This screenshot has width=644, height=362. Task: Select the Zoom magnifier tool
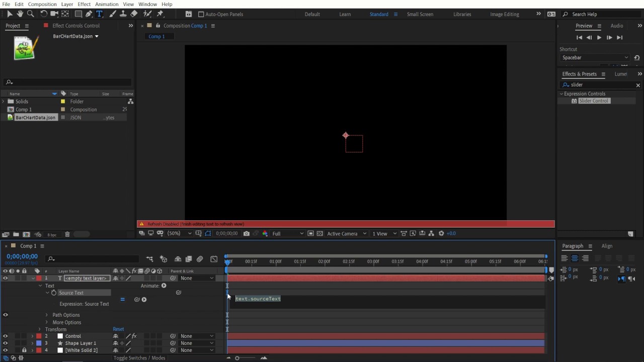click(30, 14)
